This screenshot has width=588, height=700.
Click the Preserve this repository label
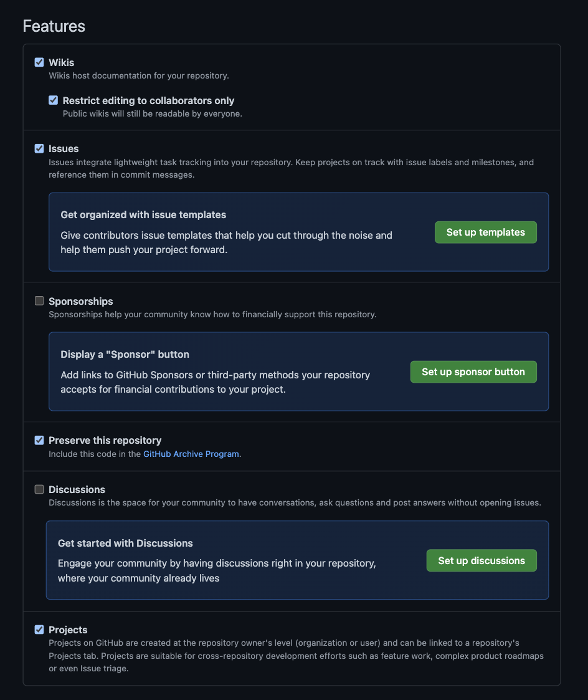[x=105, y=440]
